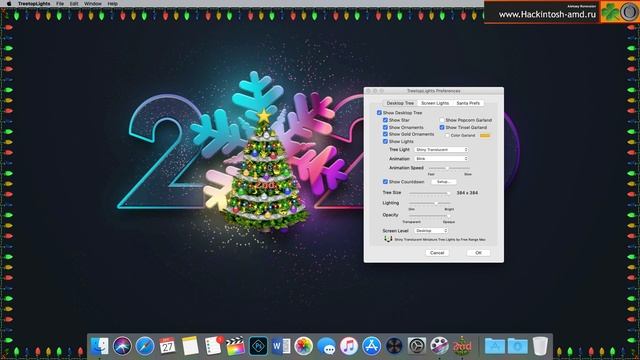Enable Show Popcorn Garland
This screenshot has height=360, width=640.
coord(442,120)
